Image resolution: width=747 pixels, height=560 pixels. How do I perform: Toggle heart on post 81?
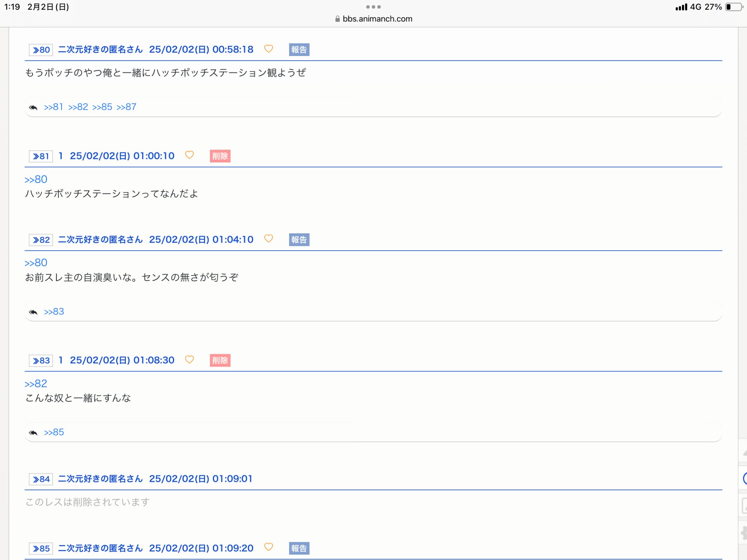(x=189, y=155)
